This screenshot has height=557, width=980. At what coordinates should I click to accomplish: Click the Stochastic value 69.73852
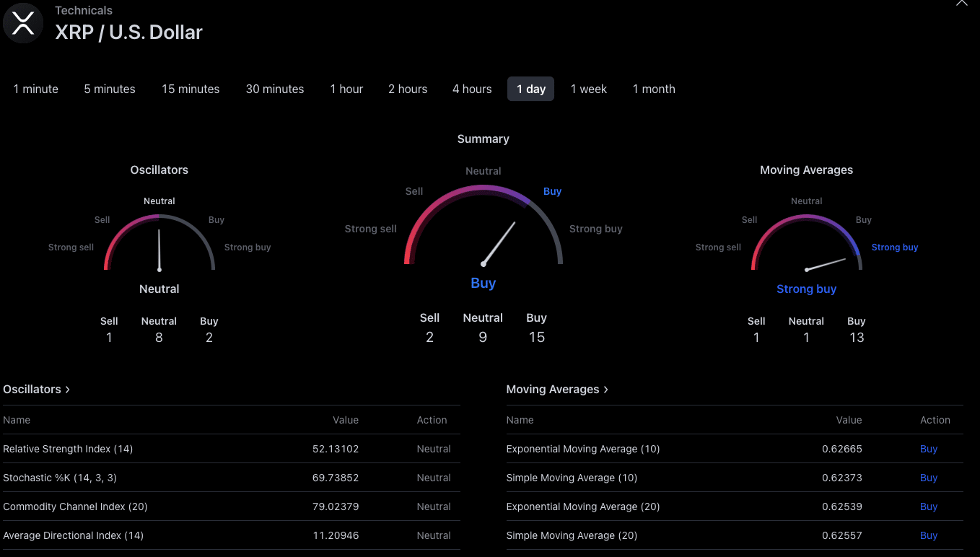[x=336, y=478]
